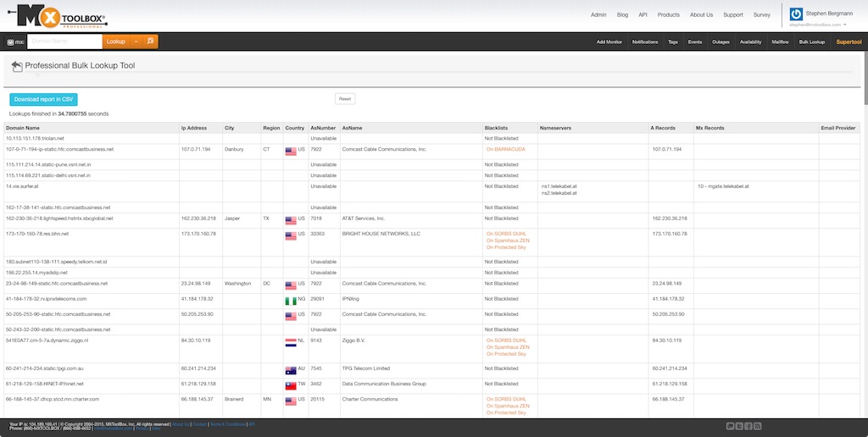Click the mx icon beside the domain field
The height and width of the screenshot is (437, 868).
click(15, 41)
